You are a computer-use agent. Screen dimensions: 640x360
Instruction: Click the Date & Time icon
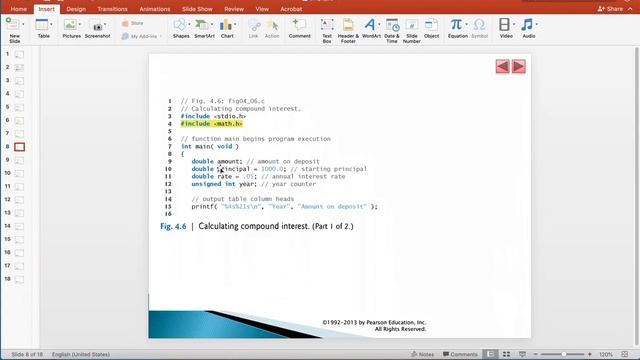pyautogui.click(x=392, y=24)
